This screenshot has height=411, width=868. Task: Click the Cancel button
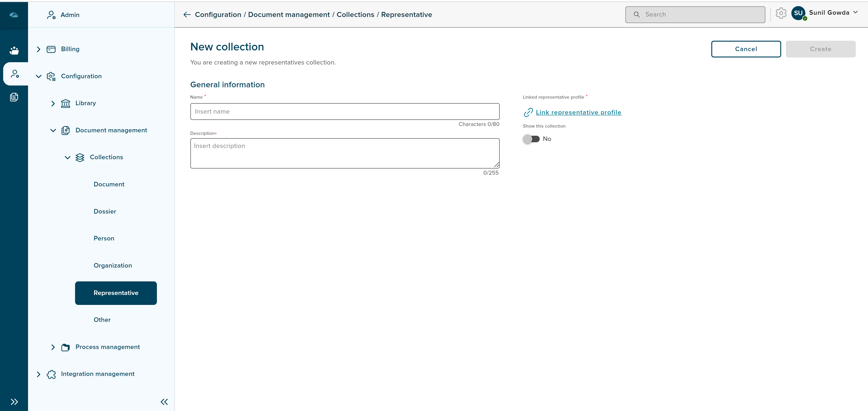(746, 49)
